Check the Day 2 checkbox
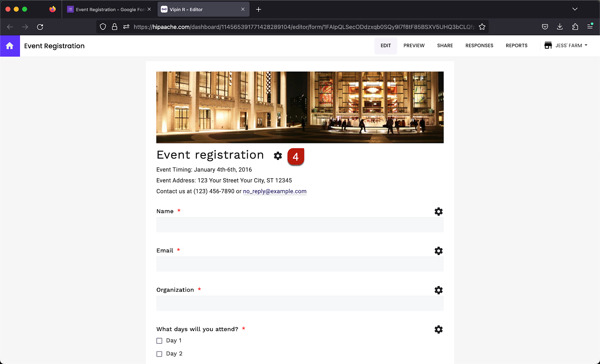This screenshot has height=364, width=600. coord(159,354)
